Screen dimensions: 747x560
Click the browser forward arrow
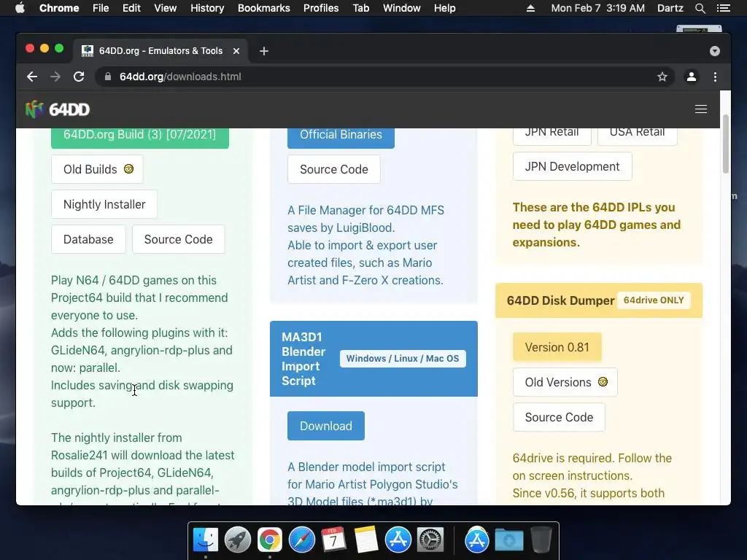[x=55, y=77]
